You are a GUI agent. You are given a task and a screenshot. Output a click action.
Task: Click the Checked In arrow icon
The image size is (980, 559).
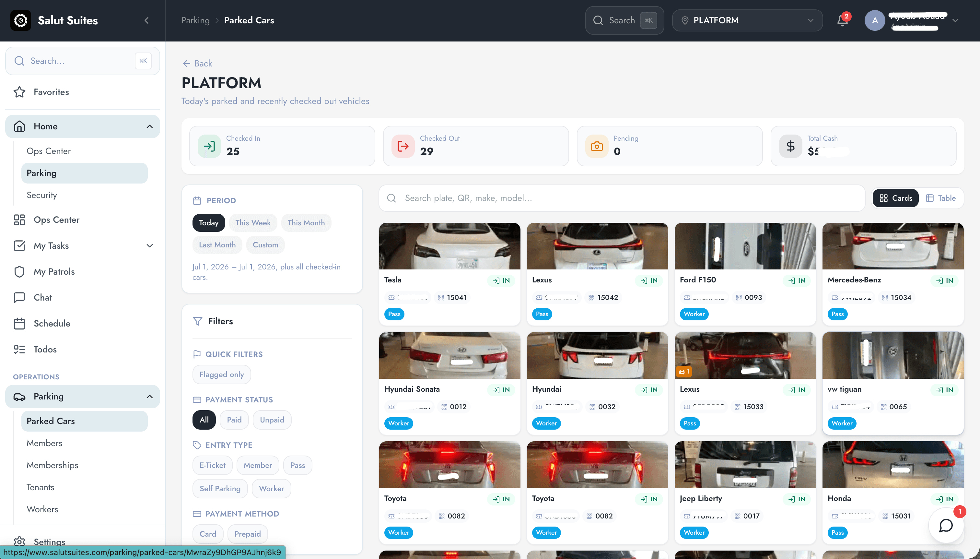209,146
